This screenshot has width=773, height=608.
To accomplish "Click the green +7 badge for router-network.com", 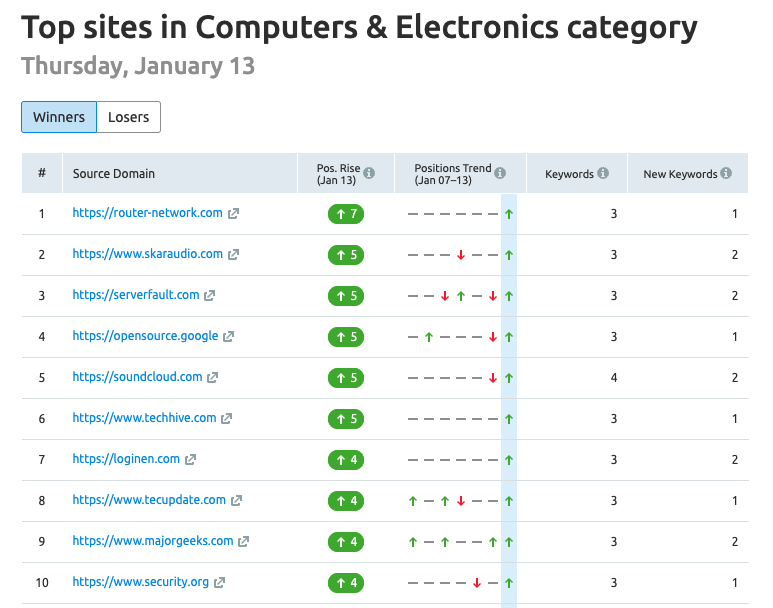I will [346, 214].
